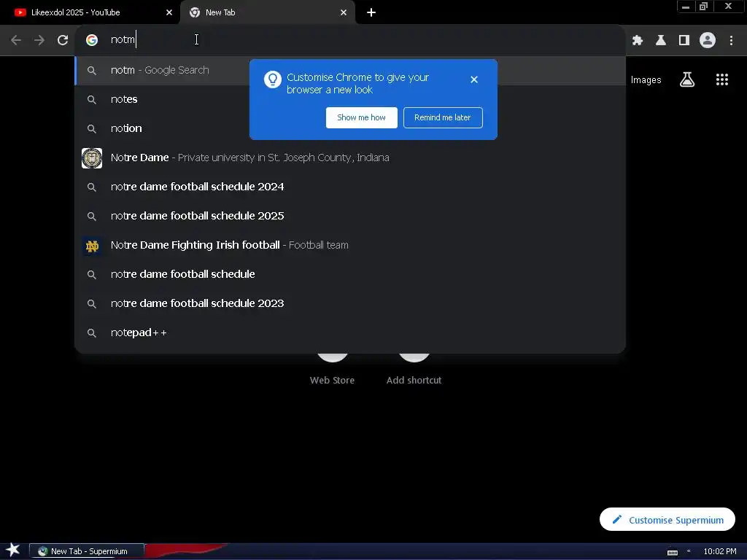Click the YouTube favicon on the first tab
The height and width of the screenshot is (560, 747).
click(20, 12)
